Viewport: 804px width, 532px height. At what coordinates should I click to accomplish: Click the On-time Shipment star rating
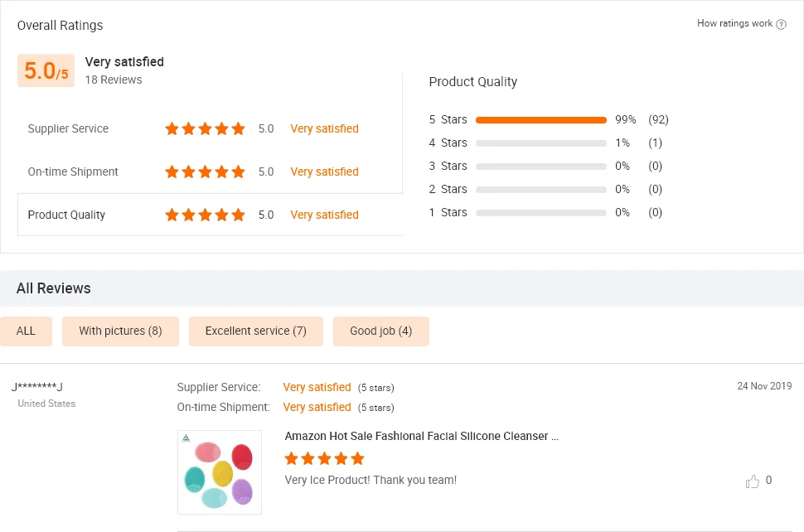pyautogui.click(x=205, y=172)
